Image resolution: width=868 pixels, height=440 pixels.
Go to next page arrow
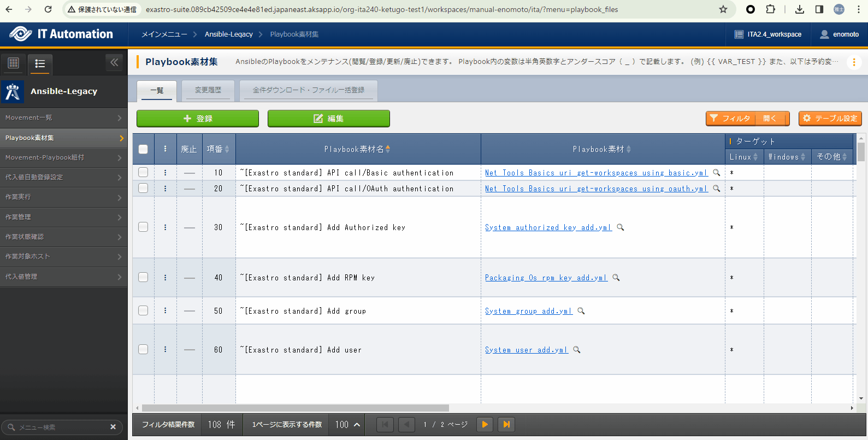[x=485, y=425]
